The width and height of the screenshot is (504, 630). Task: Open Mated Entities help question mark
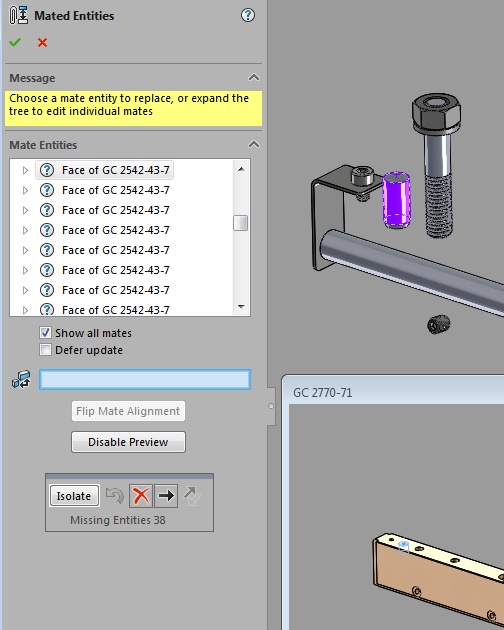click(x=248, y=15)
